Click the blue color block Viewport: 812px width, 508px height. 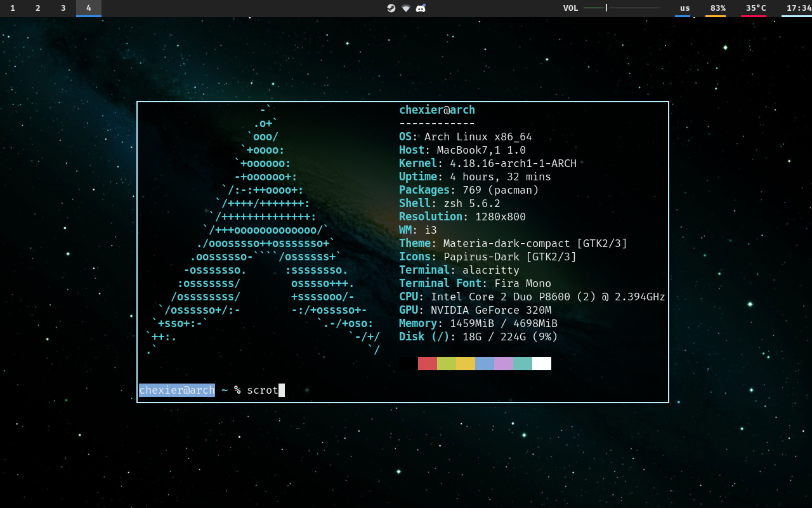(485, 363)
